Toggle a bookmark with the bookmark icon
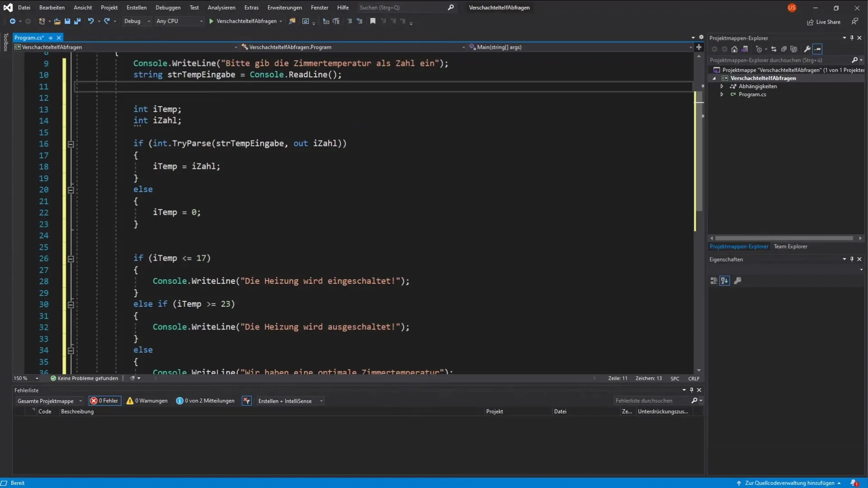 [x=373, y=21]
